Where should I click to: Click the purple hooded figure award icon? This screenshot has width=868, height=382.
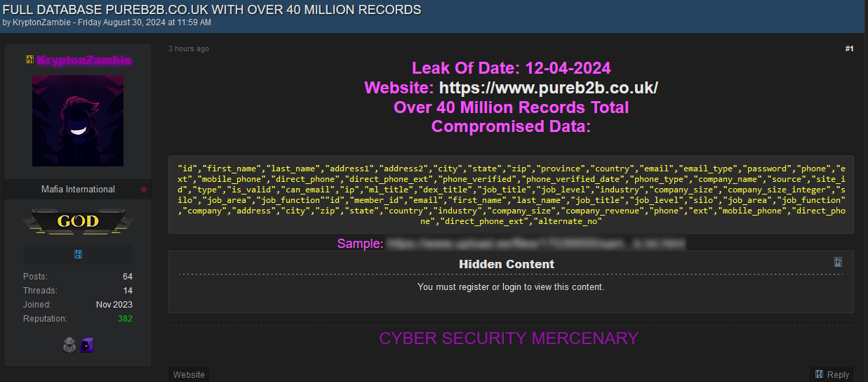(x=87, y=345)
